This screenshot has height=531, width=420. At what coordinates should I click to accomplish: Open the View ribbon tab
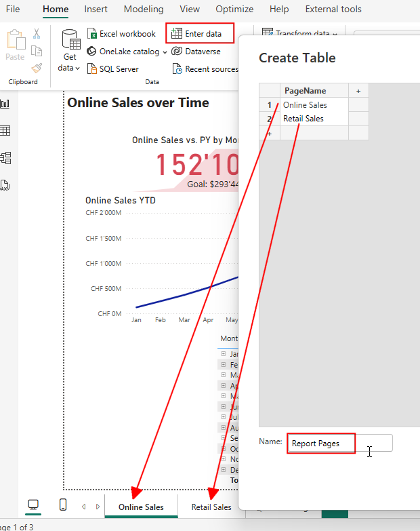190,9
